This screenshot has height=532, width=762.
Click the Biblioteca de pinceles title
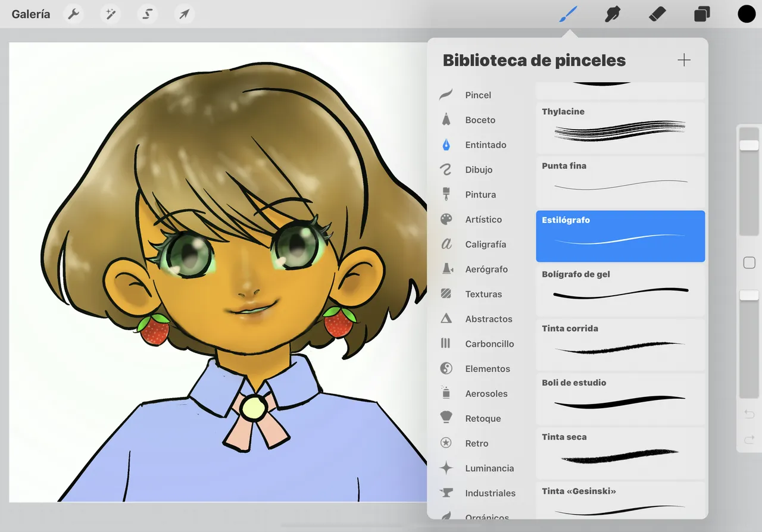coord(534,60)
